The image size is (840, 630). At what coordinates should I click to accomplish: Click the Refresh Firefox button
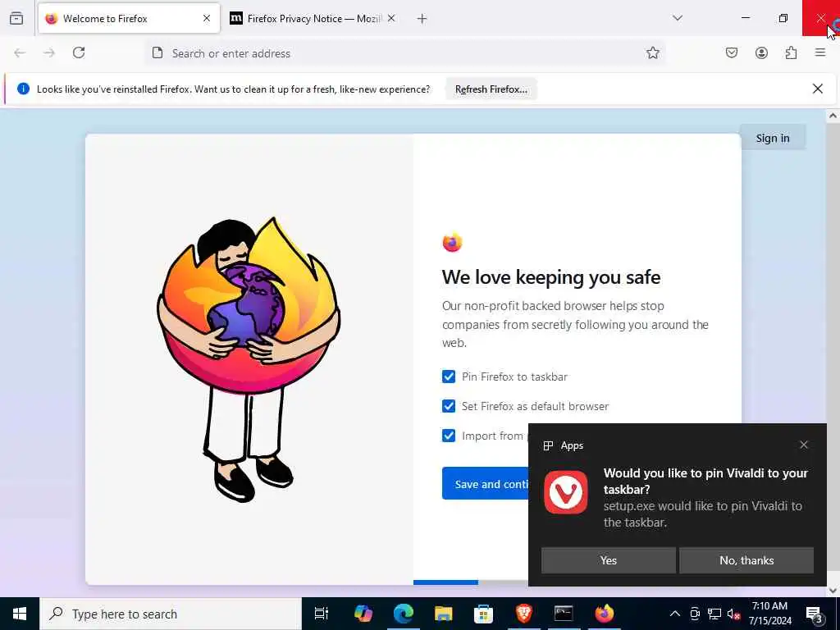pos(491,89)
